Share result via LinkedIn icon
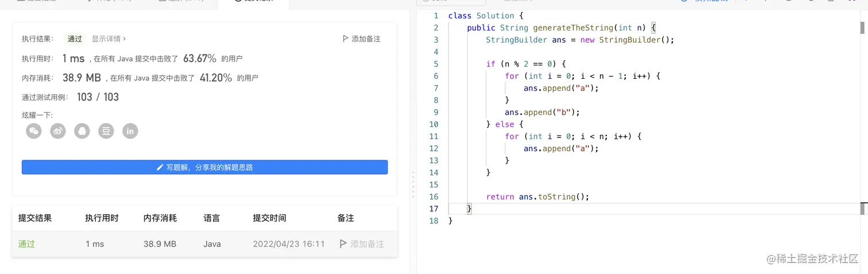The height and width of the screenshot is (274, 868). click(x=130, y=131)
